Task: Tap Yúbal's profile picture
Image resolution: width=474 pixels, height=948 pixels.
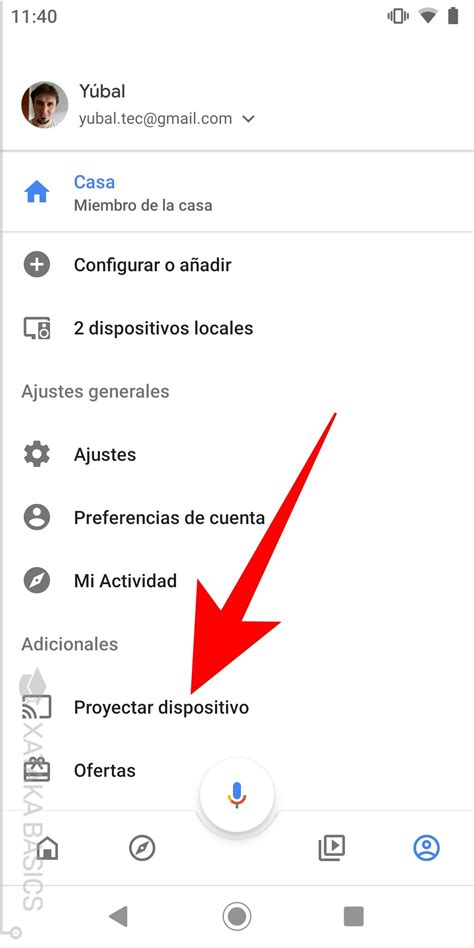Action: tap(45, 105)
